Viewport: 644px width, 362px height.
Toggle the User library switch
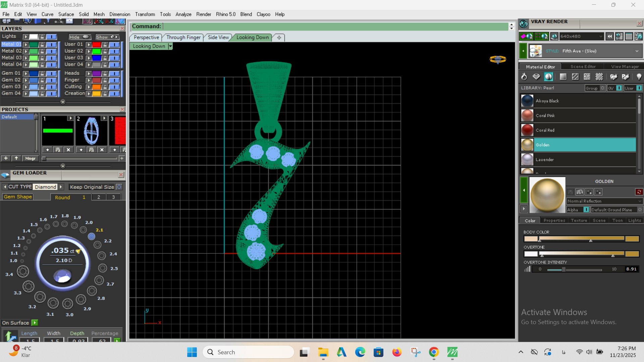click(x=639, y=88)
